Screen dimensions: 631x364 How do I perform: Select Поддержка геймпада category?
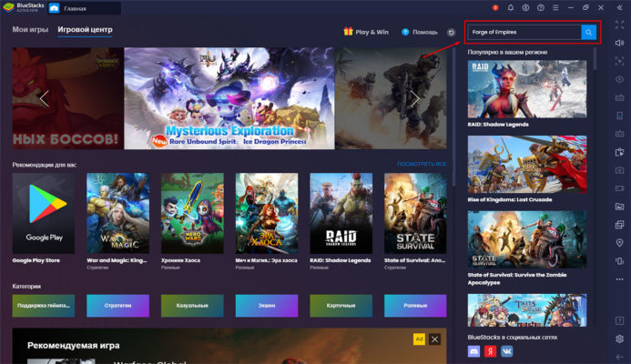(44, 306)
